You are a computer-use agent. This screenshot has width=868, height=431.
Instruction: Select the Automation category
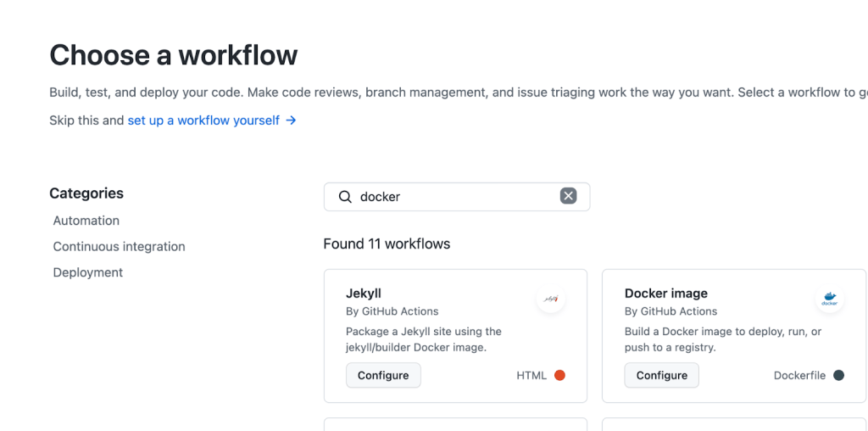coord(86,221)
